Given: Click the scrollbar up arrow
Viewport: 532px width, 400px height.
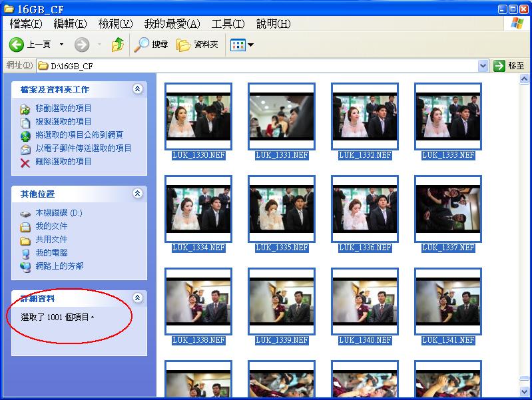Looking at the screenshot, I should click(524, 79).
